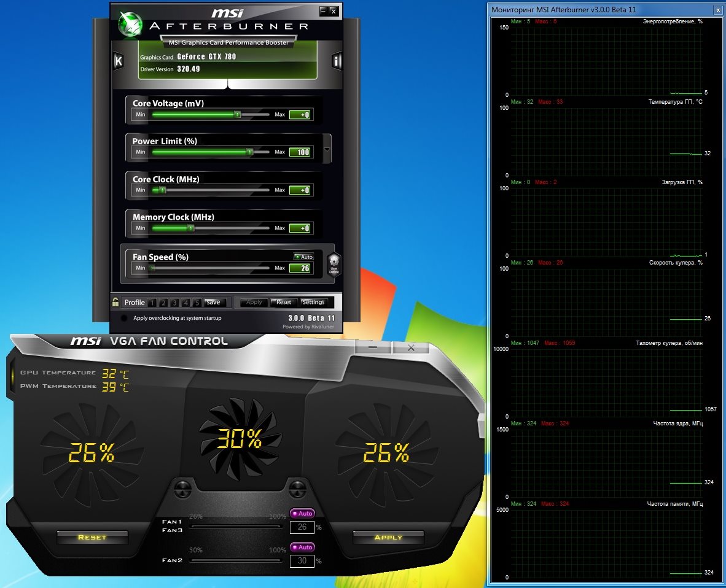Click the profile save button
Viewport: 726px width, 588px height.
point(213,302)
